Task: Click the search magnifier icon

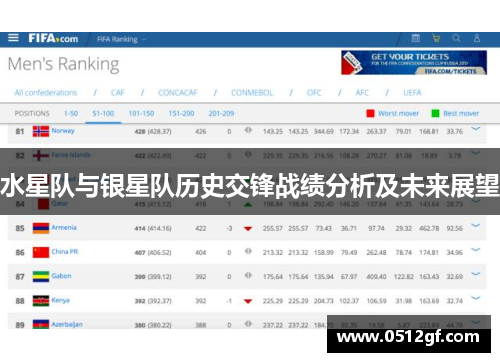Action: (x=456, y=38)
